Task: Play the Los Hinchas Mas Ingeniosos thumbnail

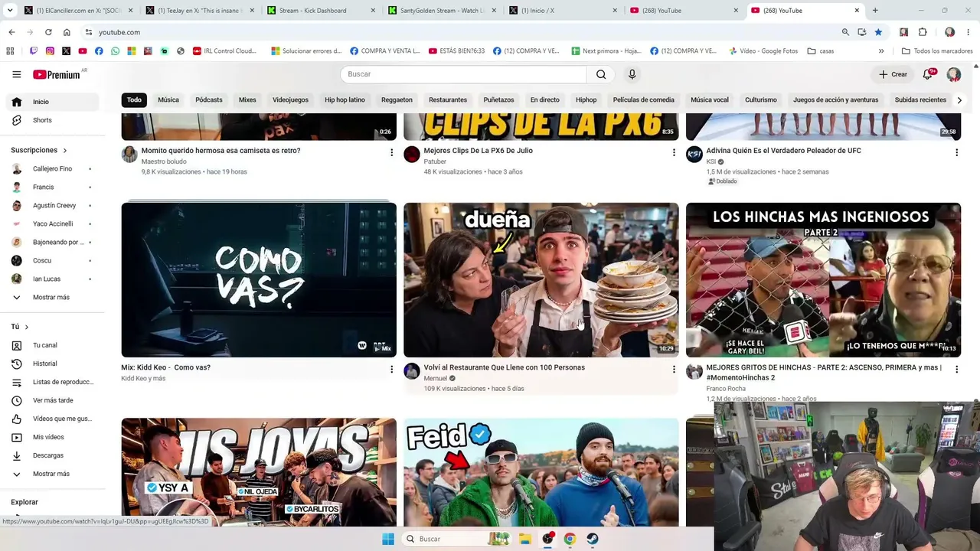Action: [823, 280]
